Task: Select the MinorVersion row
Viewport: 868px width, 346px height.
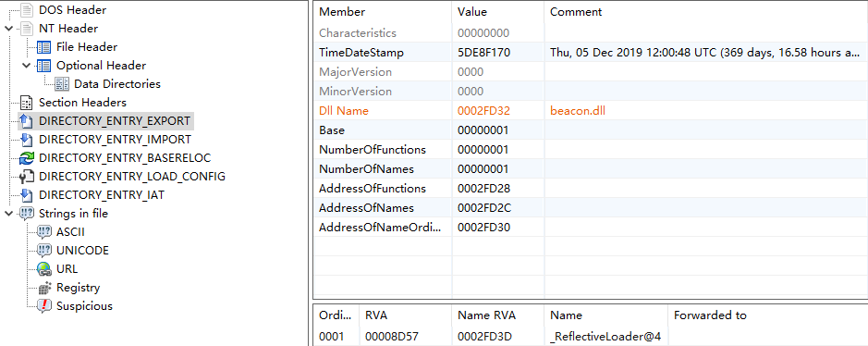Action: click(591, 92)
